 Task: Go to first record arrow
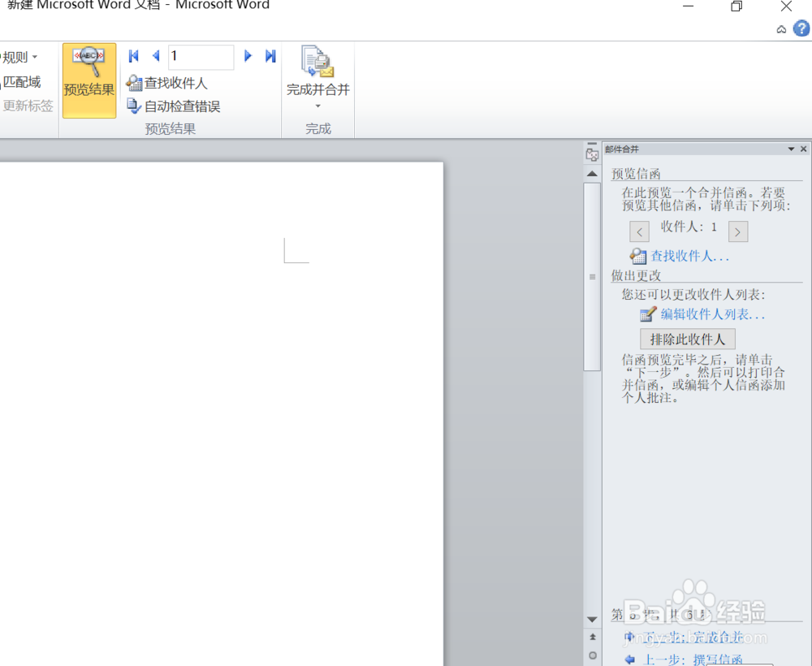click(134, 56)
